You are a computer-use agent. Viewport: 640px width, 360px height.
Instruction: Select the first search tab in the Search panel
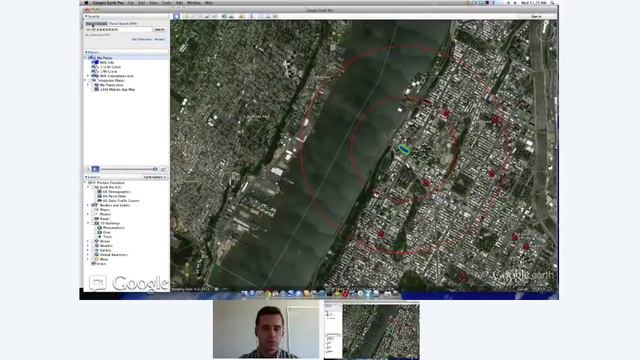(x=96, y=24)
